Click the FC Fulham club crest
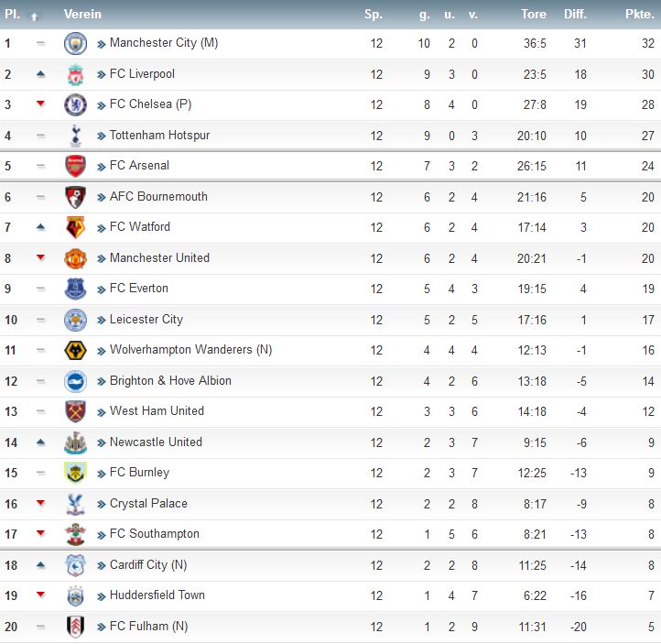661x644 pixels. (x=75, y=627)
